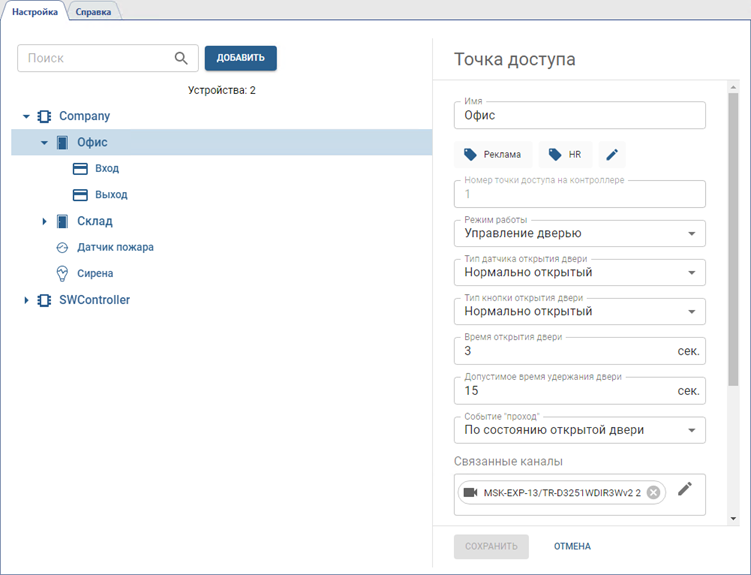Click the Офис door icon
The height and width of the screenshot is (575, 751).
tap(62, 143)
